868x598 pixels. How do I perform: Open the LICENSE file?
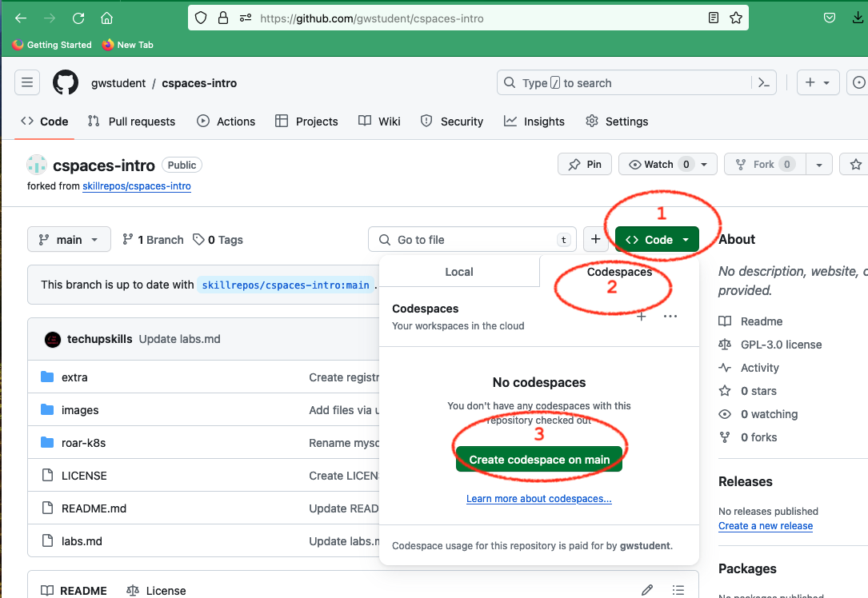(x=83, y=476)
